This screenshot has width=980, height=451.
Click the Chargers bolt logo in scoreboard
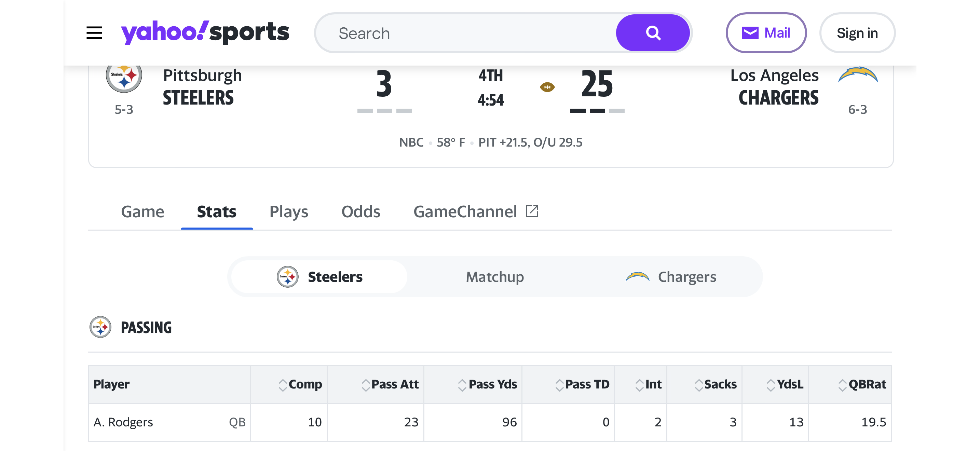[858, 75]
